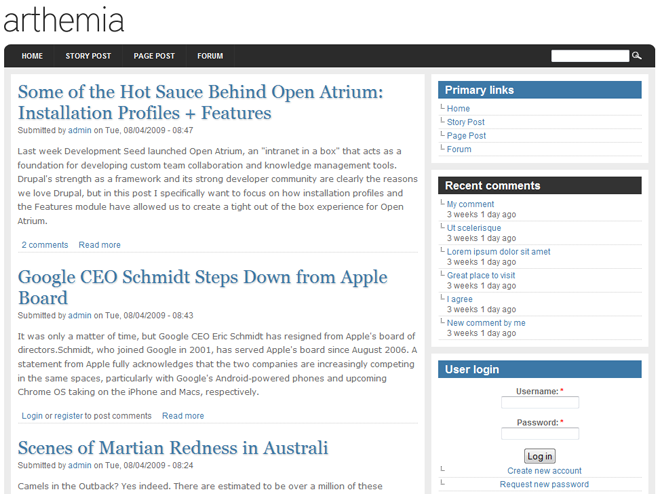Go to PAGE POST in navigation bar
This screenshot has height=494, width=658.
pos(154,56)
